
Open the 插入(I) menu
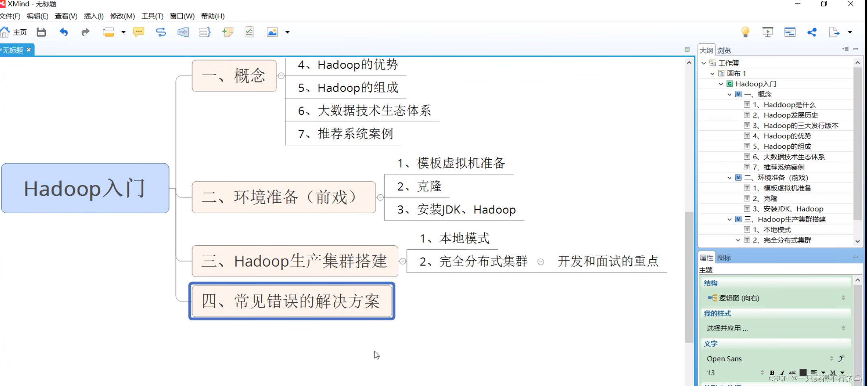[x=94, y=16]
